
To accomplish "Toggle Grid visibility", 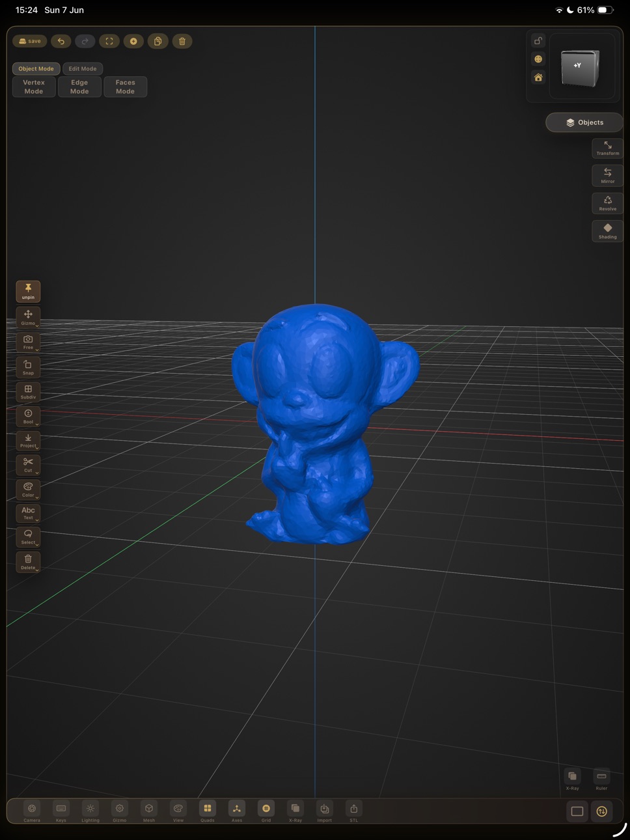I will [x=266, y=811].
